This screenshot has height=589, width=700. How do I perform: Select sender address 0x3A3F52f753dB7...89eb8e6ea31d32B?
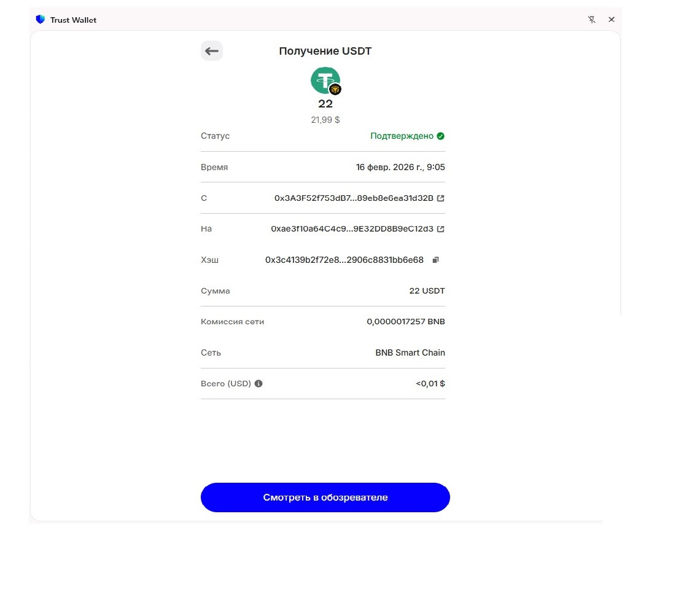(x=354, y=198)
